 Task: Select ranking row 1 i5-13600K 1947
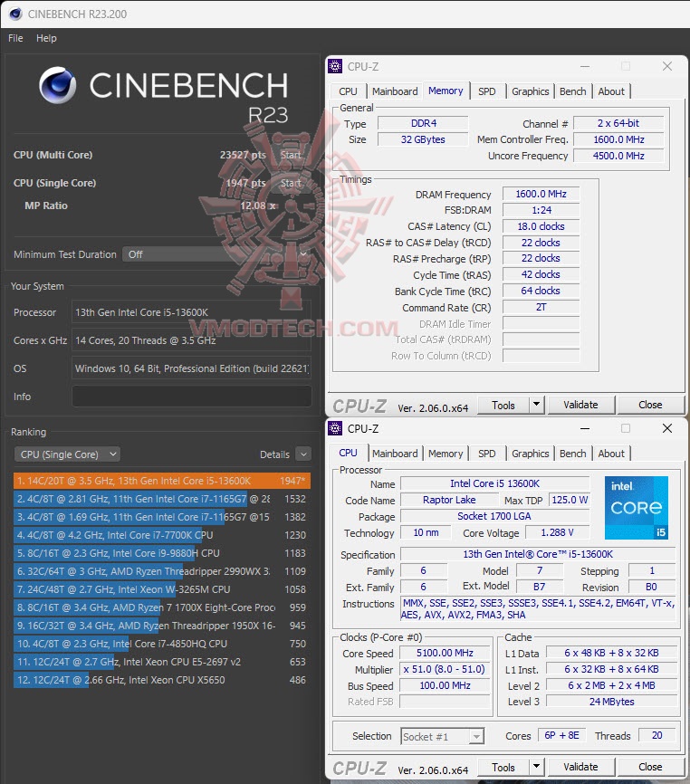tap(162, 481)
